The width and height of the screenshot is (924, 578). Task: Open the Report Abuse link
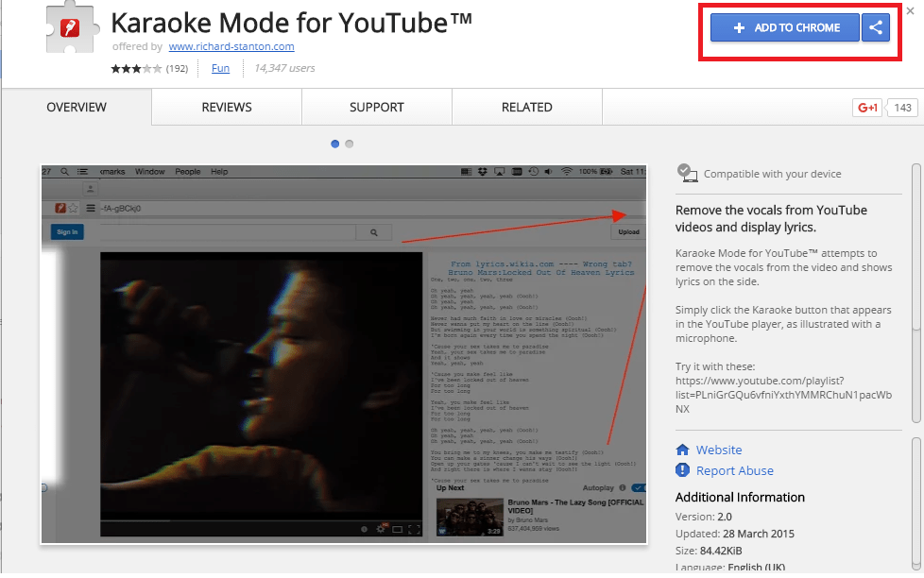pos(735,470)
